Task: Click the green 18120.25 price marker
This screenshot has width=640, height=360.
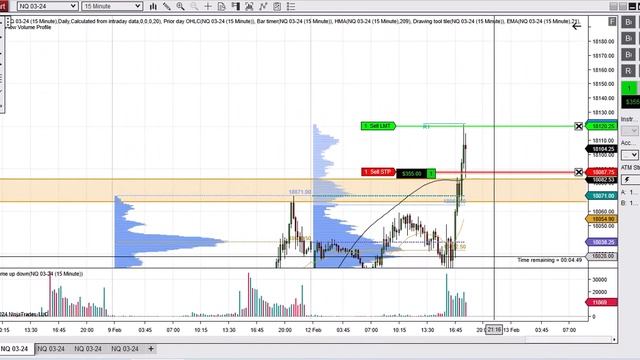Action: 602,126
